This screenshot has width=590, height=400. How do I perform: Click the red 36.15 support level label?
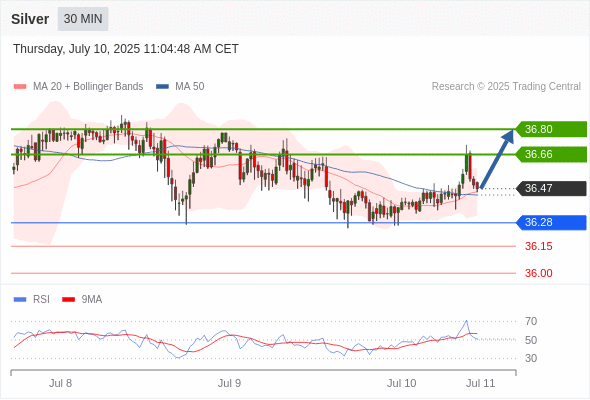coord(539,246)
